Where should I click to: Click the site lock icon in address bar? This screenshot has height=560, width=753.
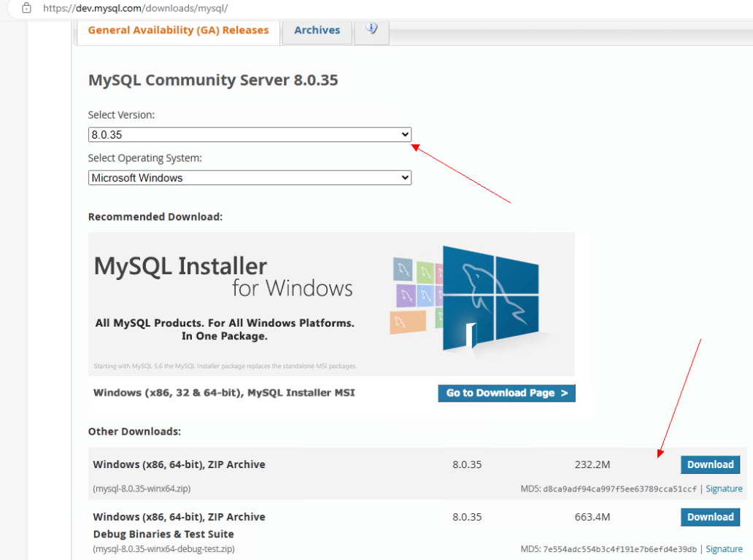(26, 8)
